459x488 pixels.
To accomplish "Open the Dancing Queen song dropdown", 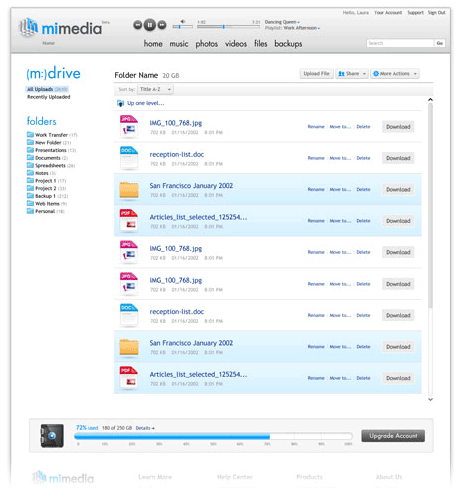I will tap(299, 22).
